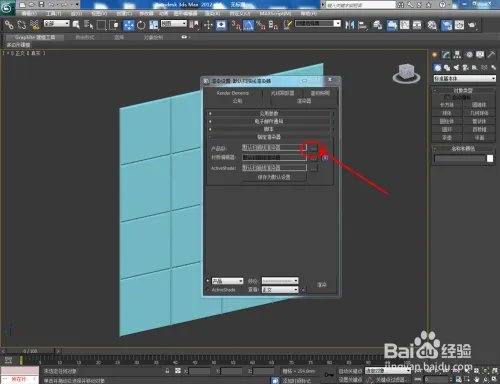500x384 pixels.
Task: Click the Edit Named Selection Sets icon
Action: tap(288, 25)
